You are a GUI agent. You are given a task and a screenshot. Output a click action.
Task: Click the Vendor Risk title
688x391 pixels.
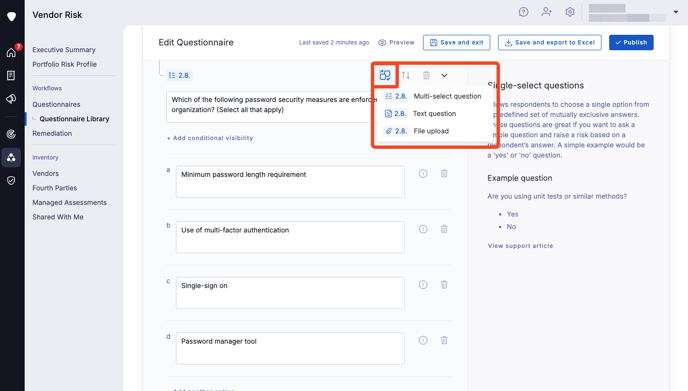click(x=57, y=15)
